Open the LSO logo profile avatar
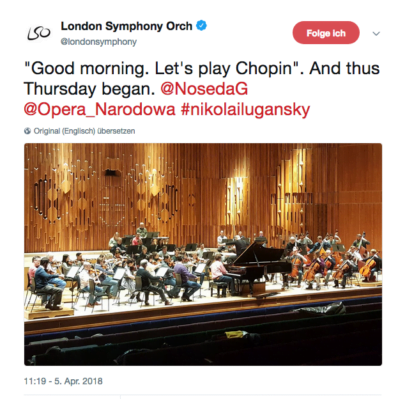Image resolution: width=405 pixels, height=399 pixels. [x=39, y=33]
